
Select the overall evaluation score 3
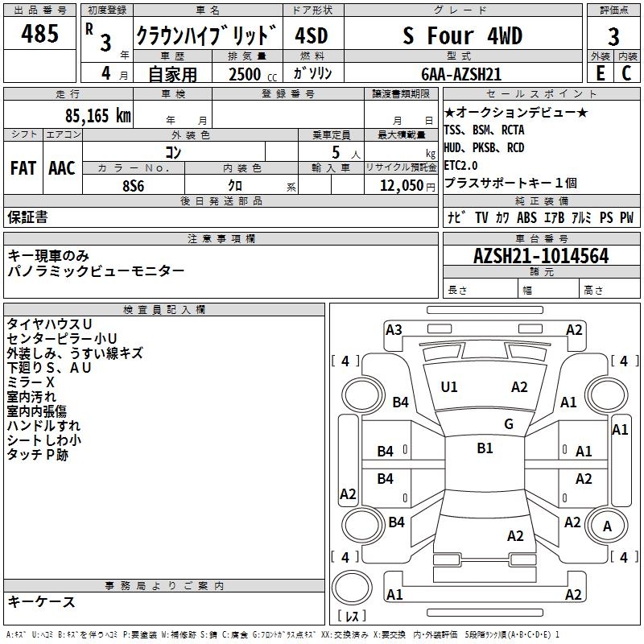[x=613, y=36]
